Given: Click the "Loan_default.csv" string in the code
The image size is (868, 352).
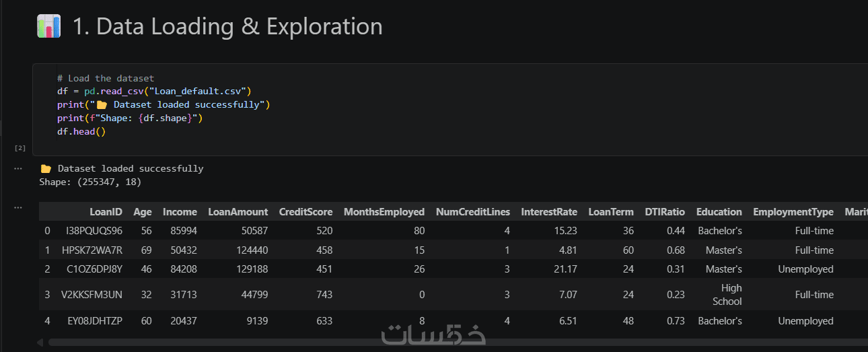Looking at the screenshot, I should pyautogui.click(x=200, y=92).
